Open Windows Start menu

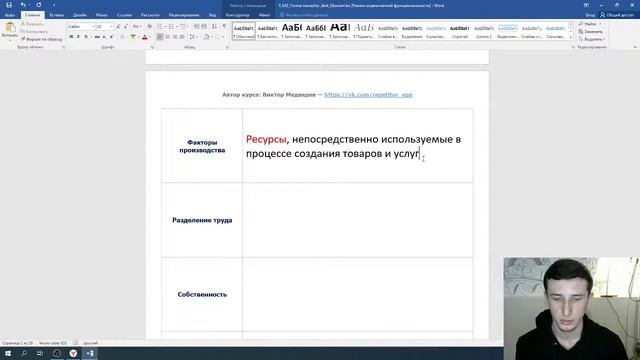coord(8,353)
